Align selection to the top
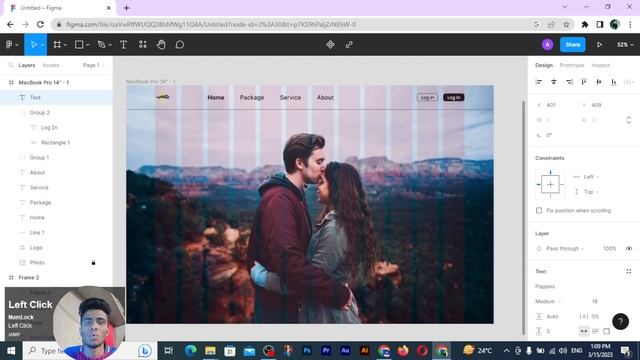The width and height of the screenshot is (640, 360). point(584,82)
